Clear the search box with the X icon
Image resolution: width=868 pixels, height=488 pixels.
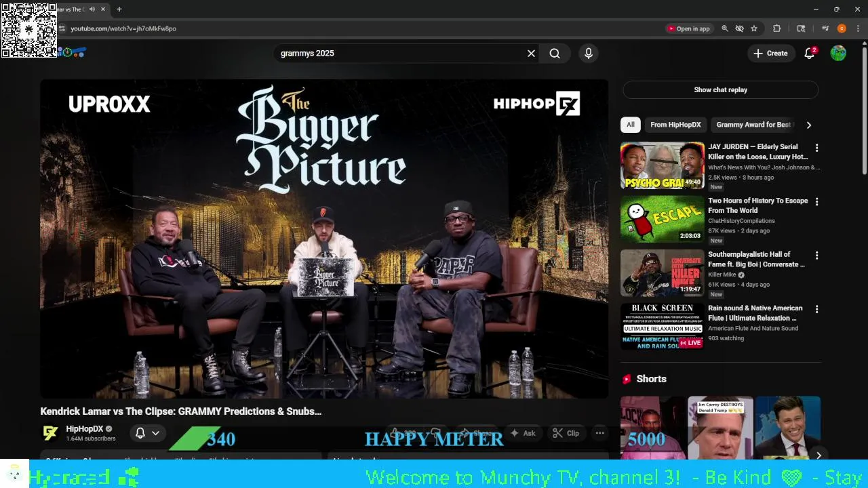pyautogui.click(x=531, y=54)
